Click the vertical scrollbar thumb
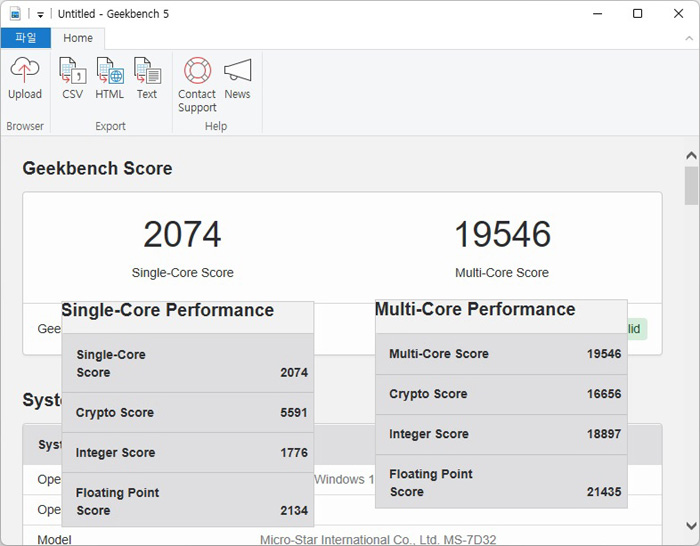Screen dimensions: 700x546 click(x=691, y=185)
